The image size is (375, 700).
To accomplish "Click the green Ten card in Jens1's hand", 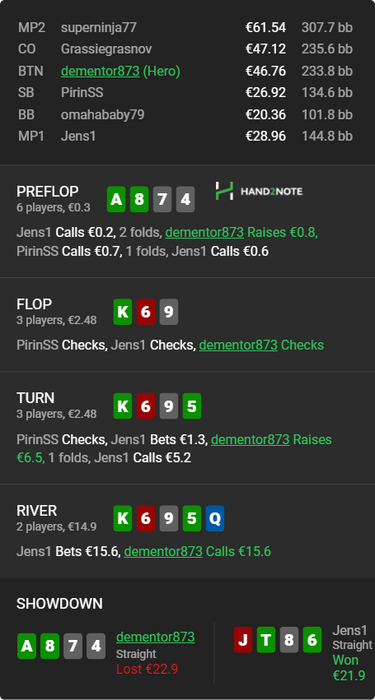I will click(266, 640).
